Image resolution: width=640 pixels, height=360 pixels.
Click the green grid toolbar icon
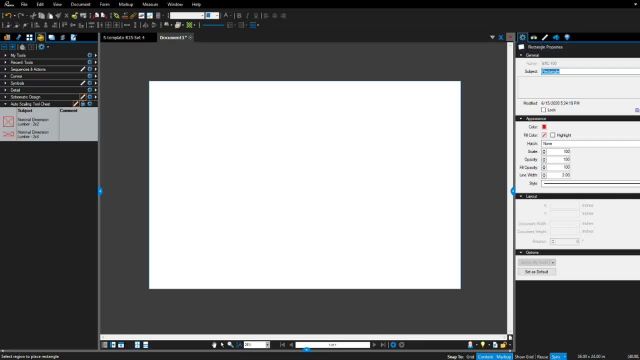[189, 25]
